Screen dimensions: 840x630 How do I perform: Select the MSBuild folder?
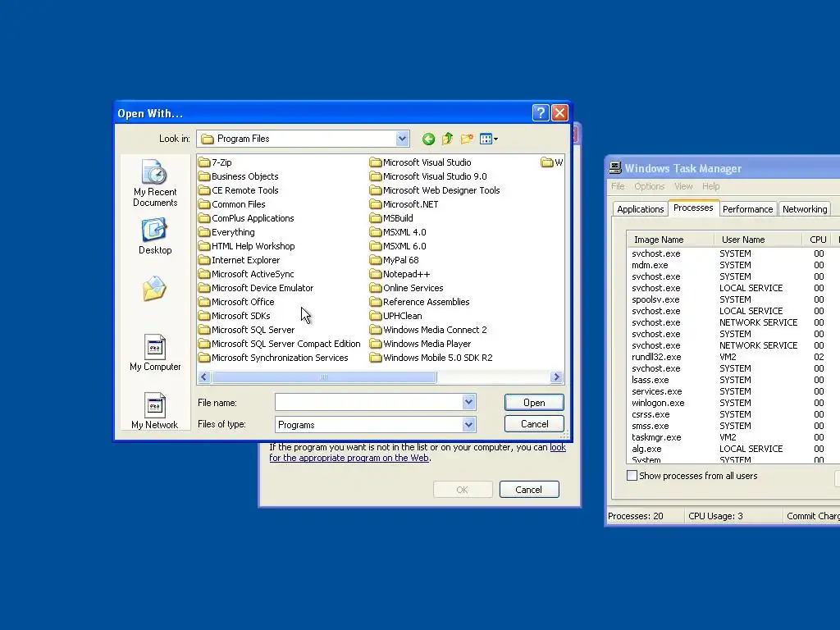[x=391, y=218]
